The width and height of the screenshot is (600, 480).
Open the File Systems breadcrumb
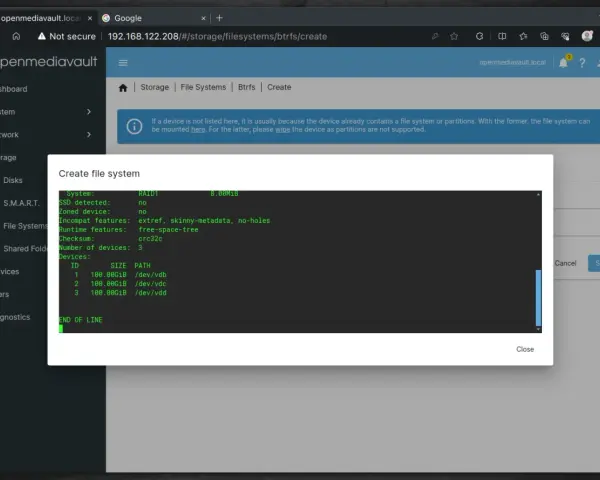203,87
